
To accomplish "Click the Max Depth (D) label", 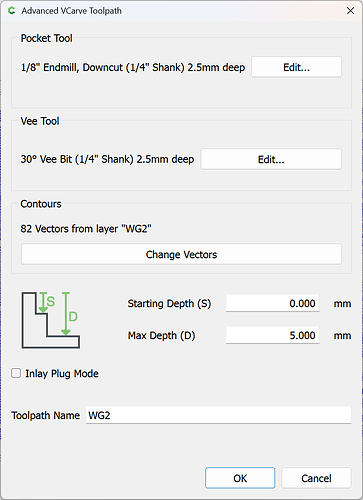I will click(162, 335).
